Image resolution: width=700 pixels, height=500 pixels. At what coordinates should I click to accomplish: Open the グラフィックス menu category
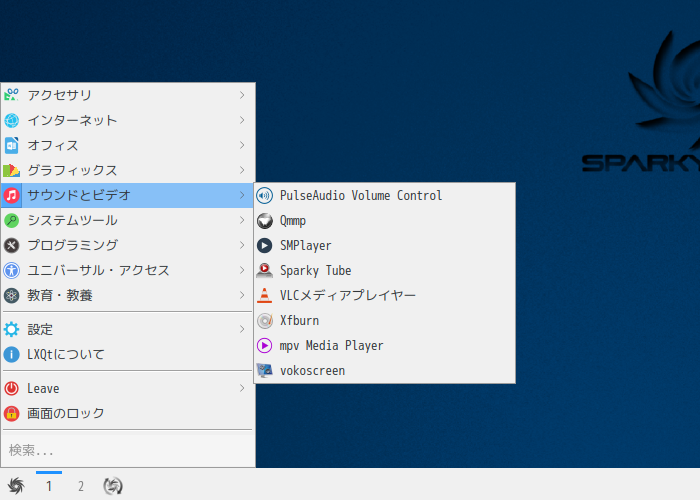point(128,170)
